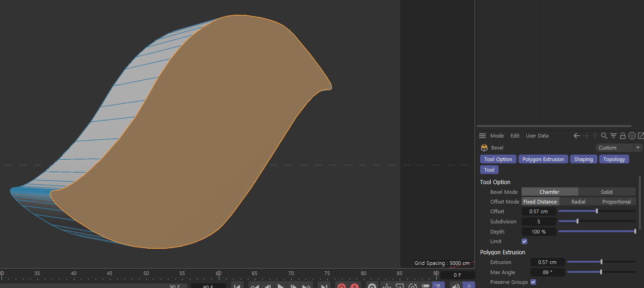Click the Max Angle value field
644x288 pixels.
[x=548, y=272]
